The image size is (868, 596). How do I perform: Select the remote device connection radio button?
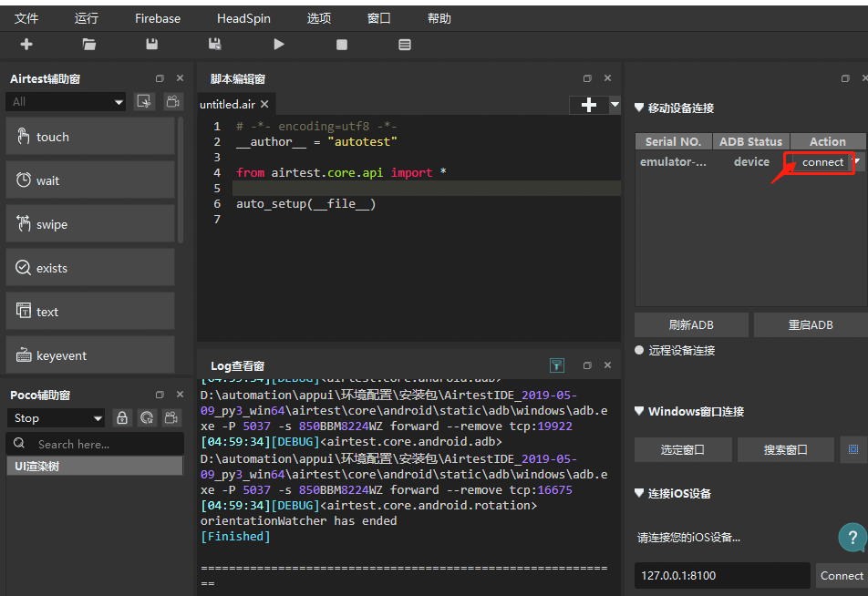tap(640, 350)
